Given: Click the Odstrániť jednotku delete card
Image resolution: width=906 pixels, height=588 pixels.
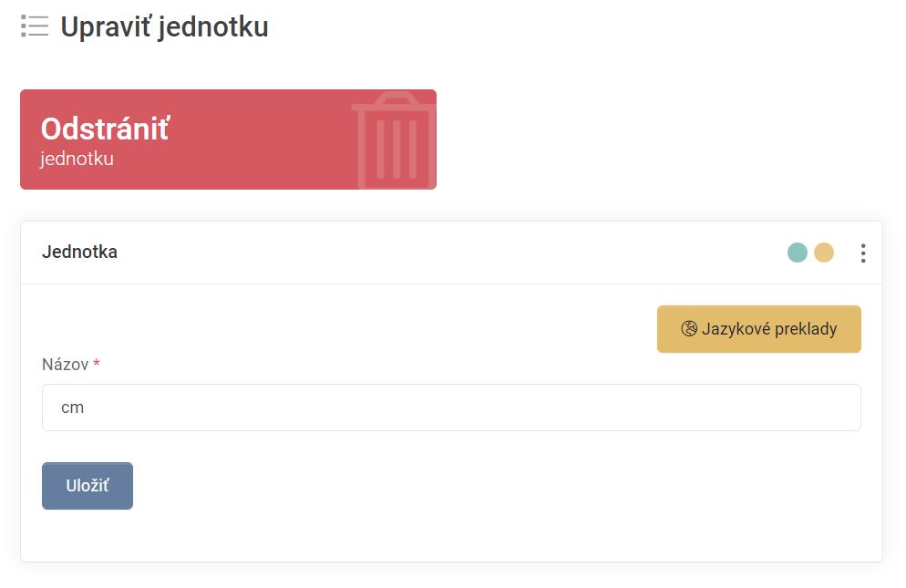Looking at the screenshot, I should click(228, 139).
